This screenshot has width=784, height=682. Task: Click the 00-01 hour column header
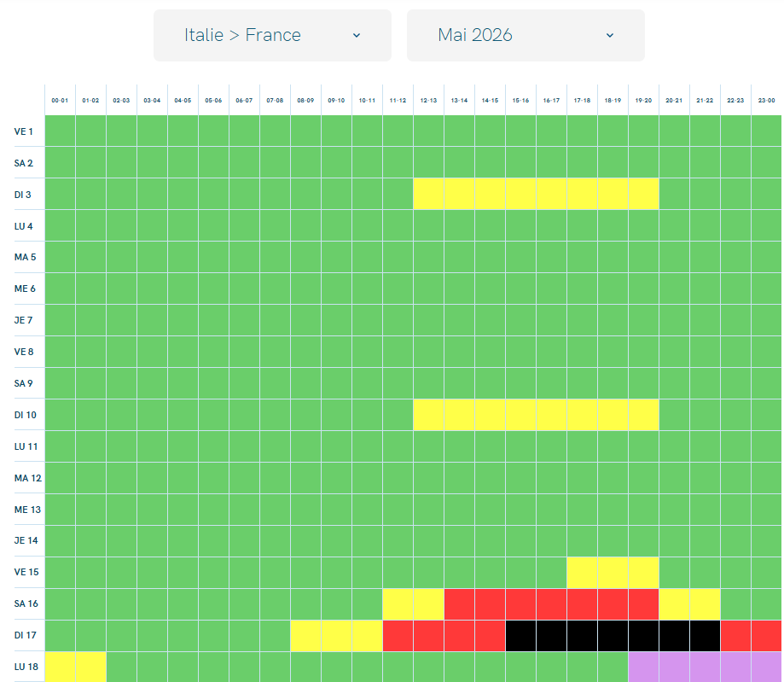(x=60, y=101)
